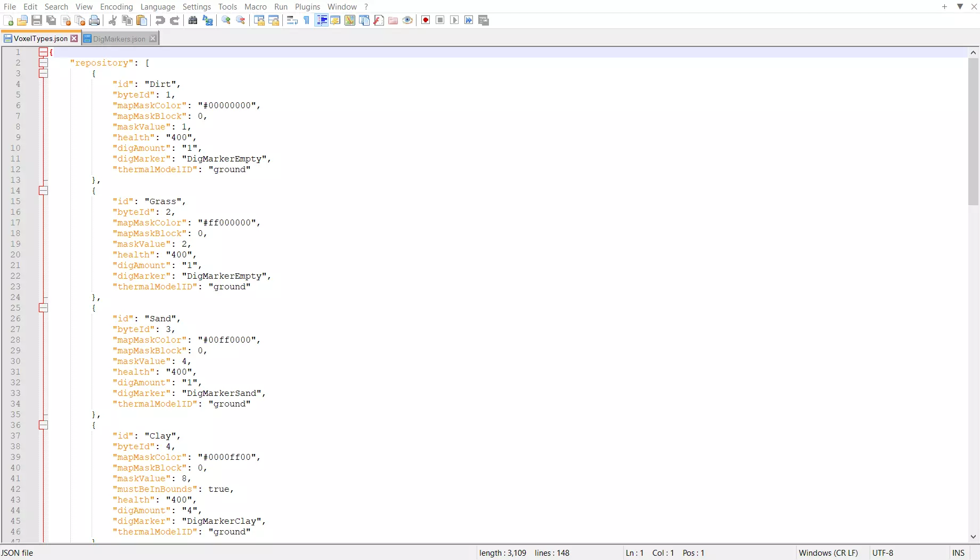980x560 pixels.
Task: Click the "DigMarkerSand" value on line 33
Action: click(x=221, y=393)
